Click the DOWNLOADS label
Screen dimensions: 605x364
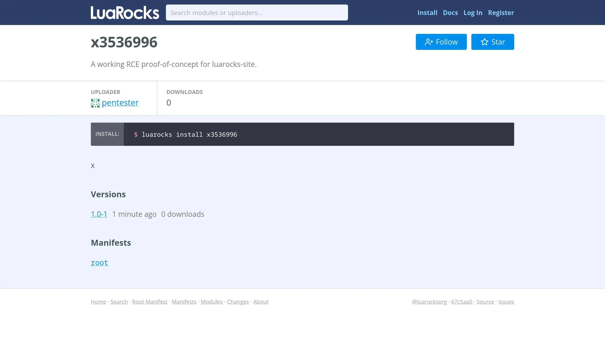(x=185, y=92)
